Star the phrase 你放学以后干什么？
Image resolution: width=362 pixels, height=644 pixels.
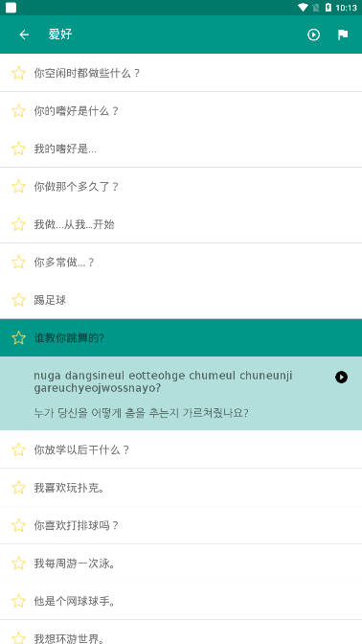click(18, 449)
